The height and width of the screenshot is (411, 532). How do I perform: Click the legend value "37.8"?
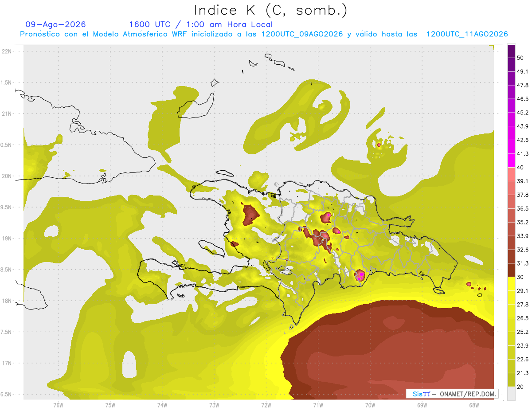[523, 195]
